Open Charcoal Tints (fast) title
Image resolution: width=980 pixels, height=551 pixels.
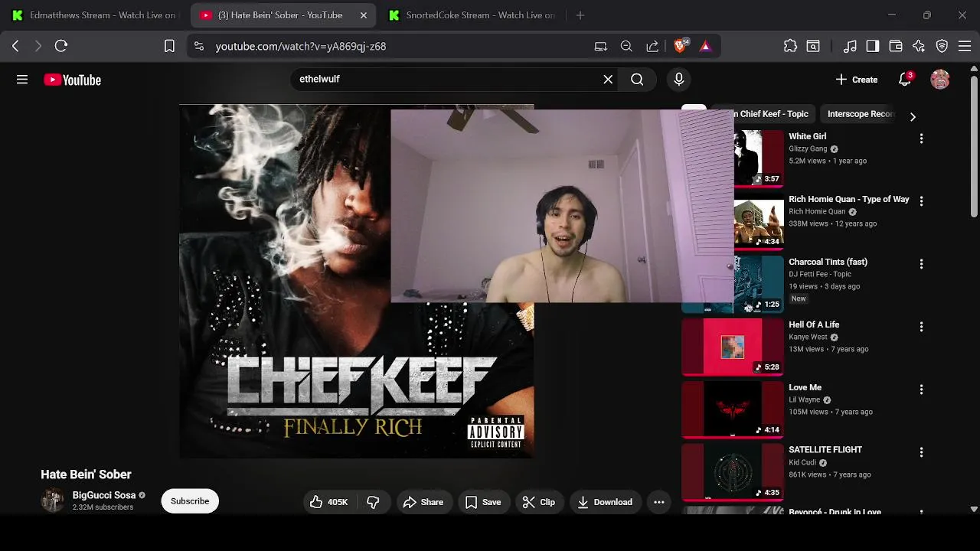coord(828,262)
